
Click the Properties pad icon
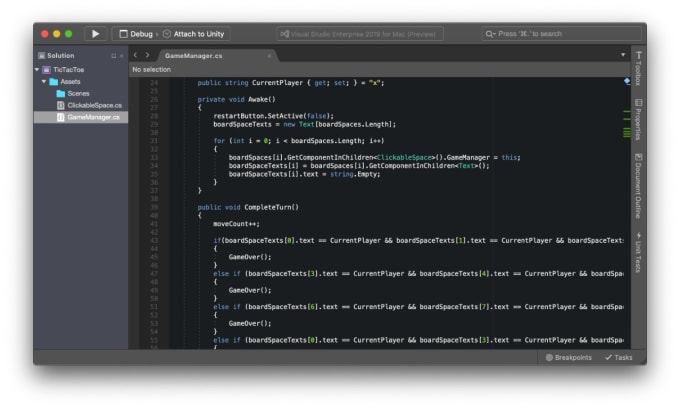point(638,103)
